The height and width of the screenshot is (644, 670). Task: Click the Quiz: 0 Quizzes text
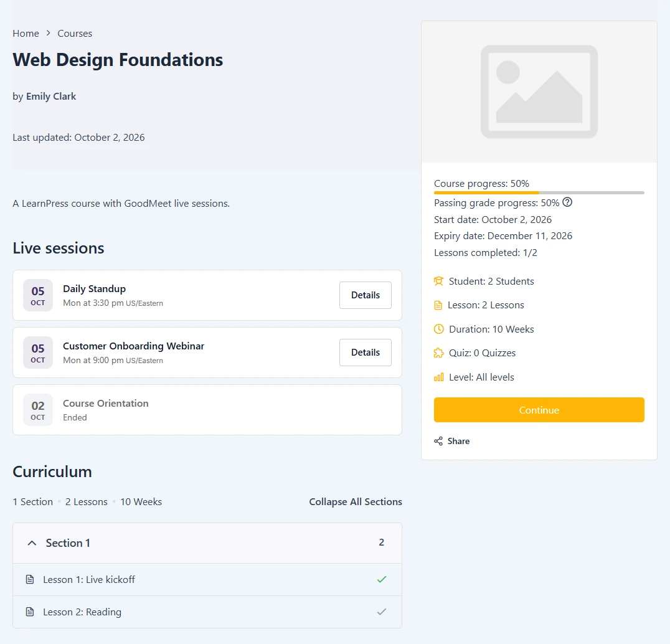pos(483,353)
